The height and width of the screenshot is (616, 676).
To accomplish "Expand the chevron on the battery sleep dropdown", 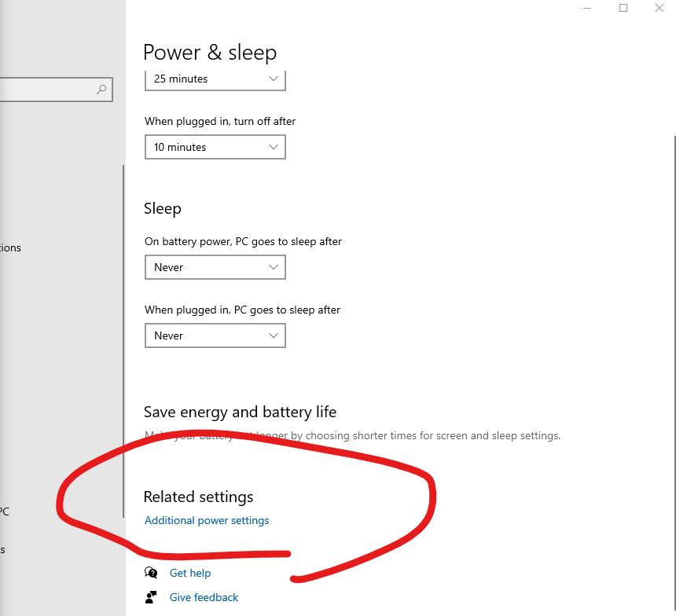I will (x=273, y=267).
